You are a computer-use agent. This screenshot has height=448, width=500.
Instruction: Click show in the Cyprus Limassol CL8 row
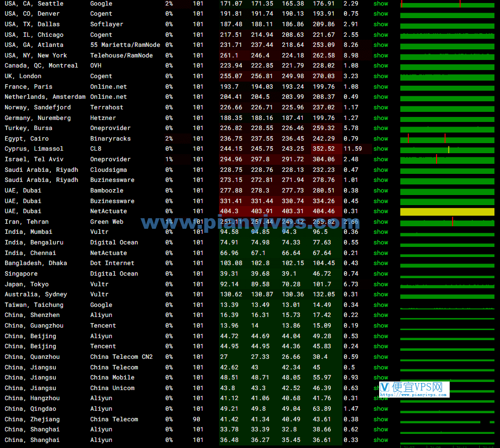click(381, 149)
